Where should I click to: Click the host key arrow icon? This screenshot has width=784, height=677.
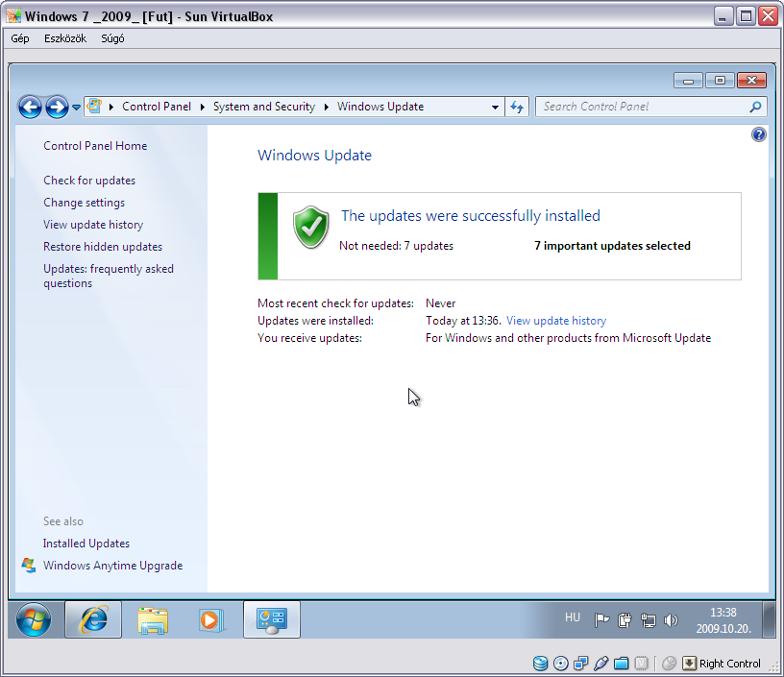pyautogui.click(x=689, y=663)
